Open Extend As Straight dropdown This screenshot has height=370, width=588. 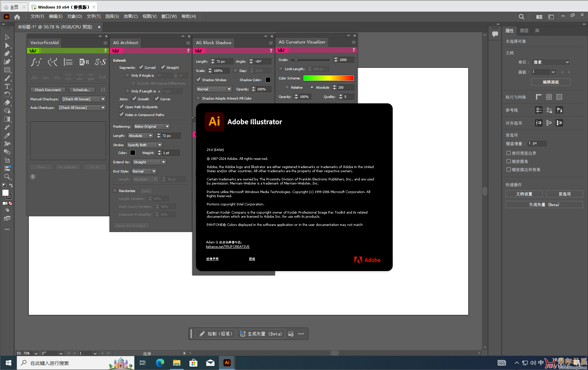click(149, 162)
